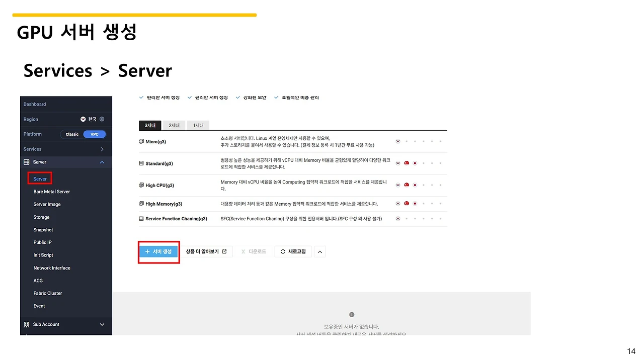Open Network Interface menu item

click(52, 268)
